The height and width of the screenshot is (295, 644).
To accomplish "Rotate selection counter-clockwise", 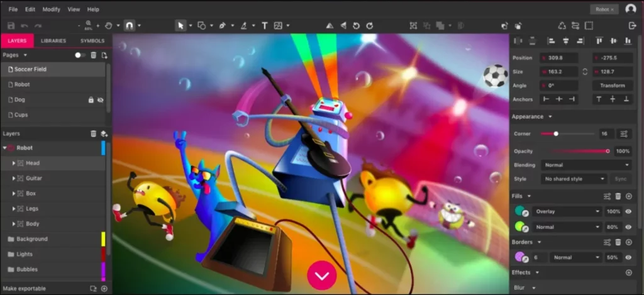I will pos(356,25).
